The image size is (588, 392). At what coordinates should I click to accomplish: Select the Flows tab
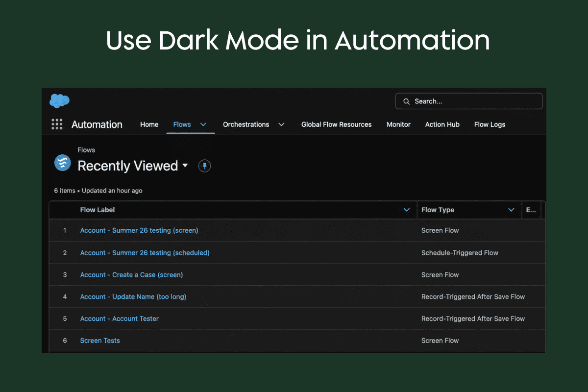coord(182,124)
